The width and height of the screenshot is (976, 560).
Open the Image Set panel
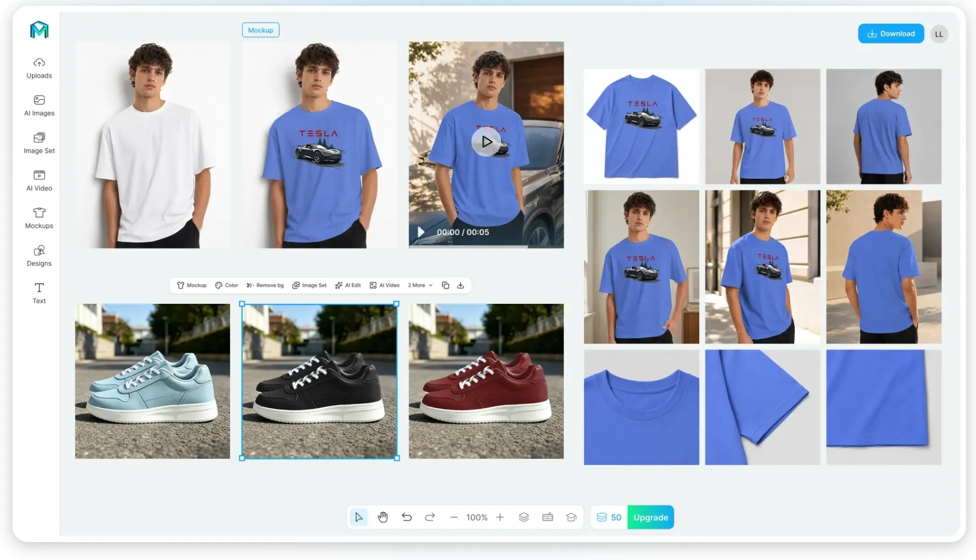39,144
